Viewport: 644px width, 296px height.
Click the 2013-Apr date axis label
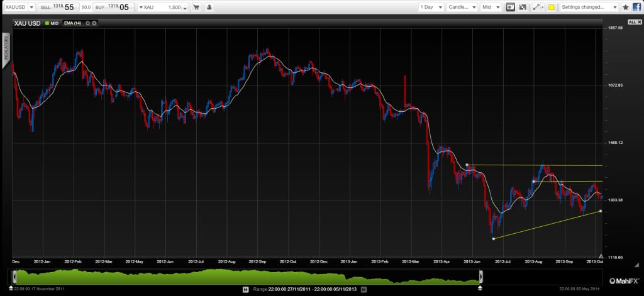pyautogui.click(x=441, y=261)
